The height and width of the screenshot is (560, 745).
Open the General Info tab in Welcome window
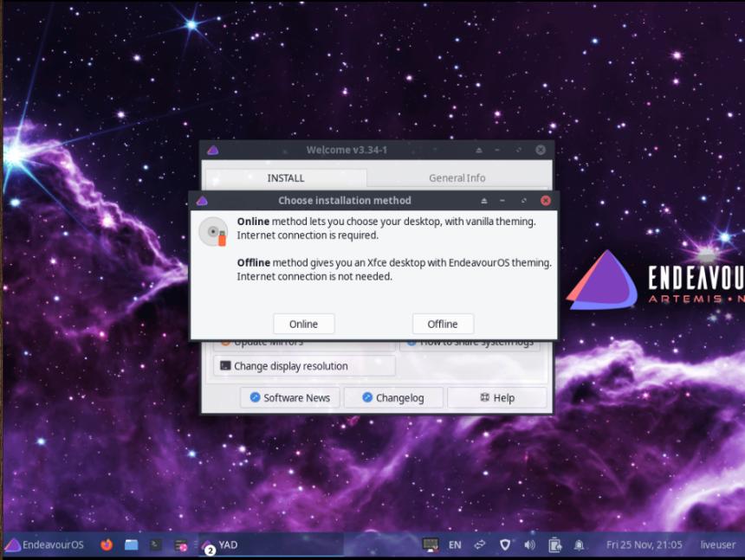click(457, 178)
